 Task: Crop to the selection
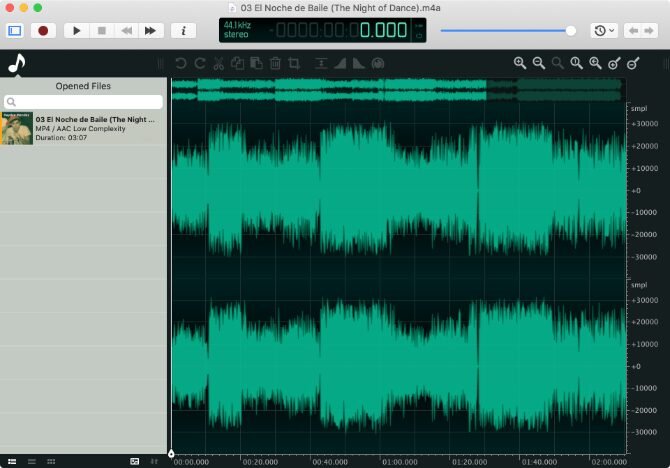pyautogui.click(x=294, y=64)
